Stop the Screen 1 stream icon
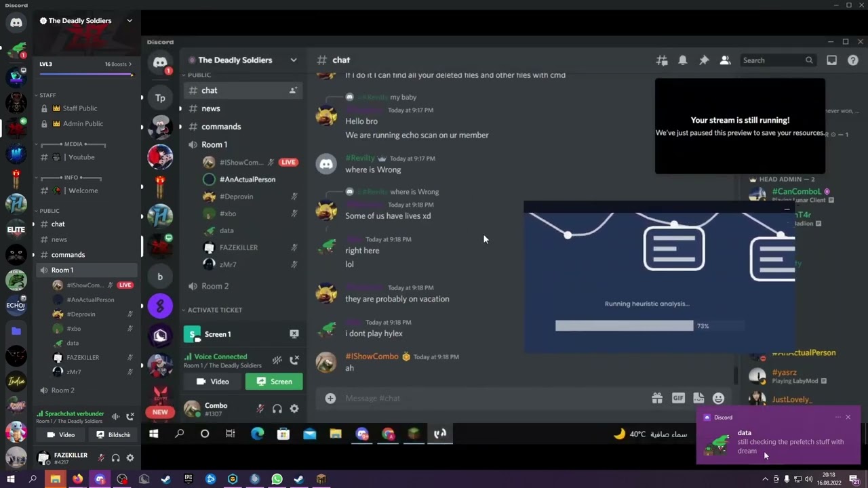This screenshot has width=868, height=488. pyautogui.click(x=294, y=334)
